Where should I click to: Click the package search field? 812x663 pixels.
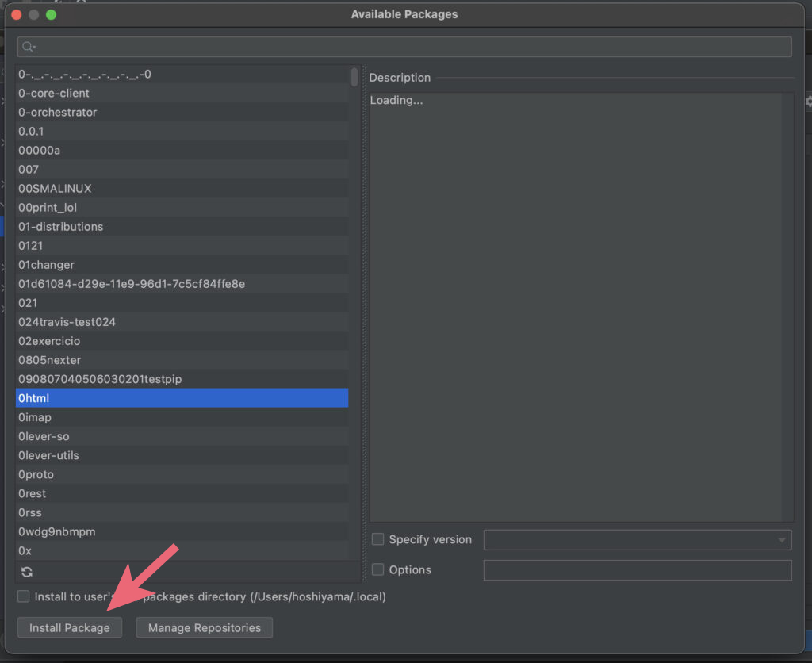[x=404, y=47]
